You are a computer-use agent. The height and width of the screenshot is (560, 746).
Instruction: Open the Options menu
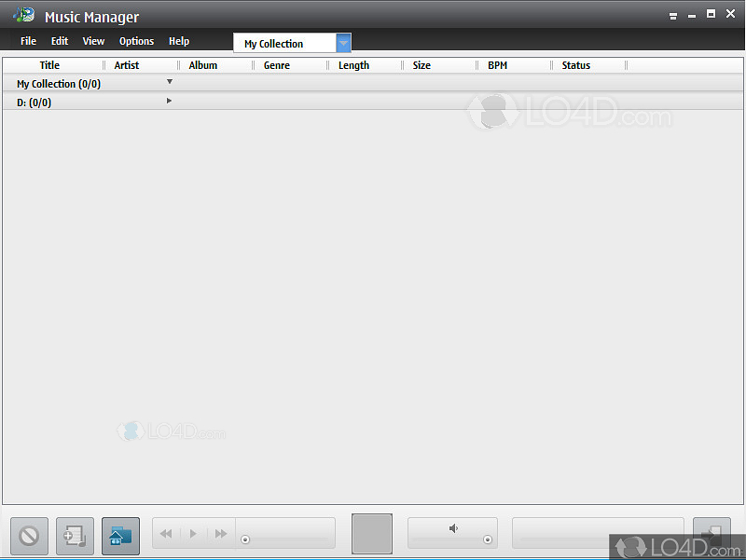point(136,41)
